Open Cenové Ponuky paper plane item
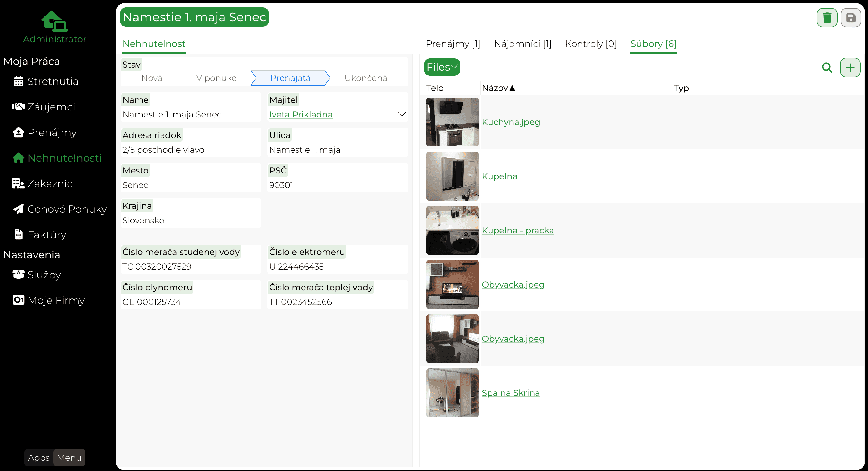The height and width of the screenshot is (471, 868). point(60,209)
